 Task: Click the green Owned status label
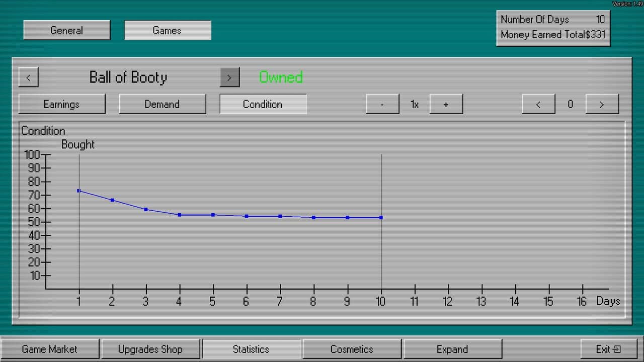pyautogui.click(x=281, y=77)
